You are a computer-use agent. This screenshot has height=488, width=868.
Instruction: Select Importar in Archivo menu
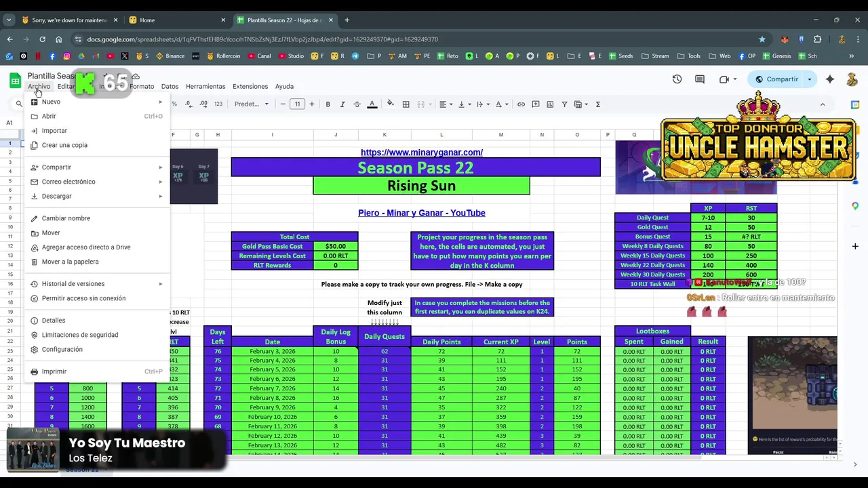pyautogui.click(x=97, y=131)
